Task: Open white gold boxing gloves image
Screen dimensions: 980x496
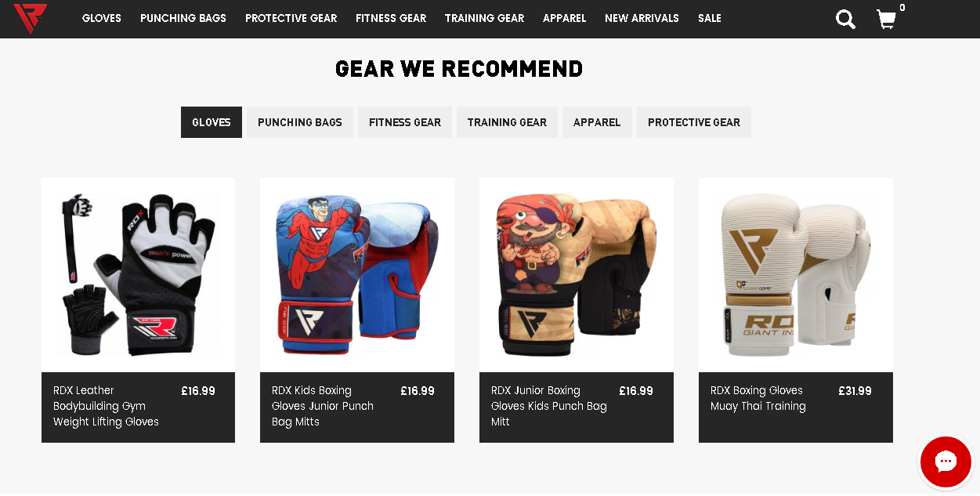Action: 796,274
